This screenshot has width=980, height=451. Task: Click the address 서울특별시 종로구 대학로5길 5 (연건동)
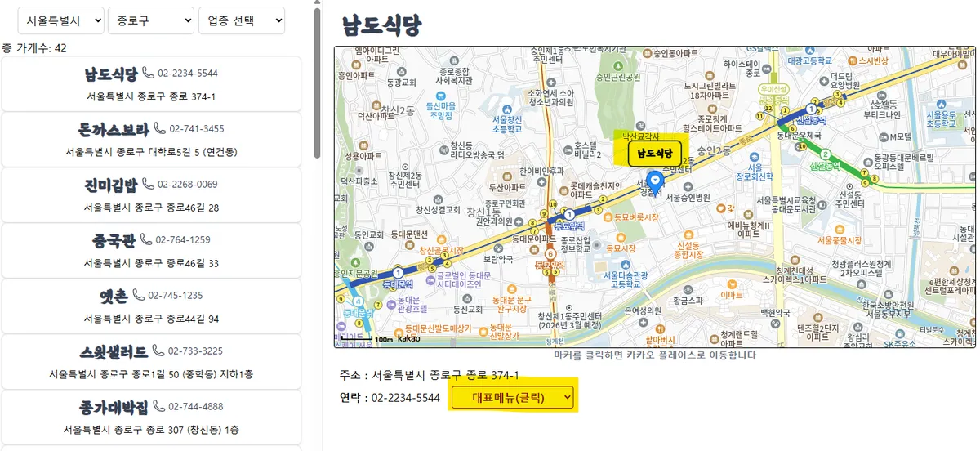[x=151, y=152]
